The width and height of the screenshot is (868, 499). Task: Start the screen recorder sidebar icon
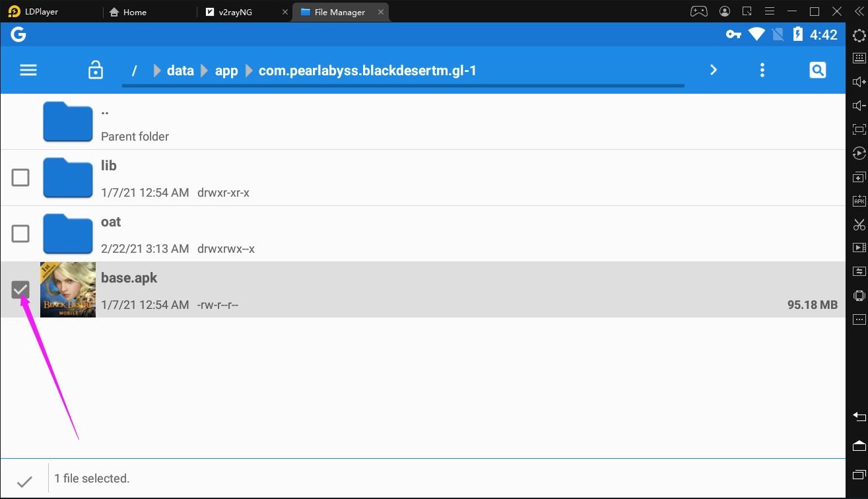pyautogui.click(x=859, y=248)
